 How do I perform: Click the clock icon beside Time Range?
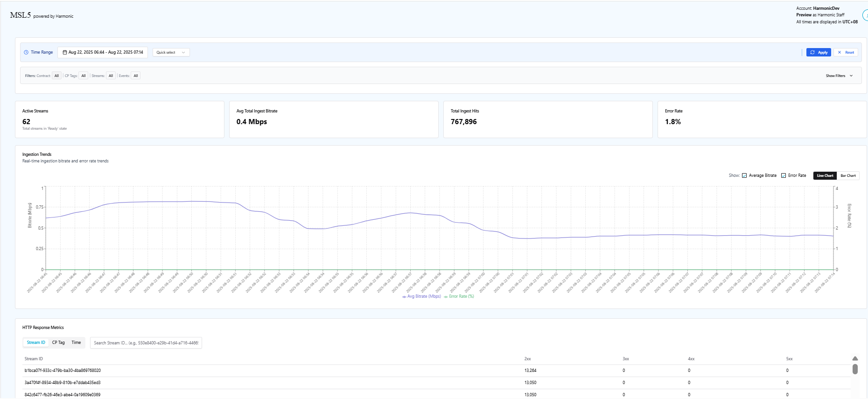[26, 52]
